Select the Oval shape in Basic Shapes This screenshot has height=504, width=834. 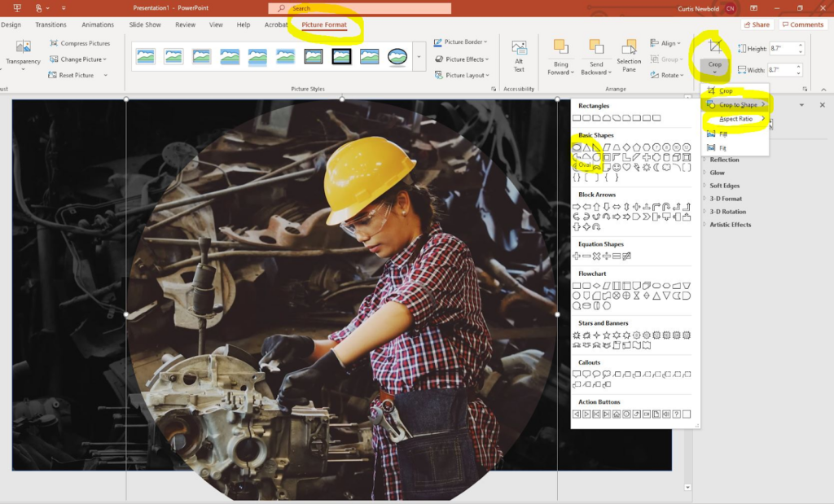point(577,147)
